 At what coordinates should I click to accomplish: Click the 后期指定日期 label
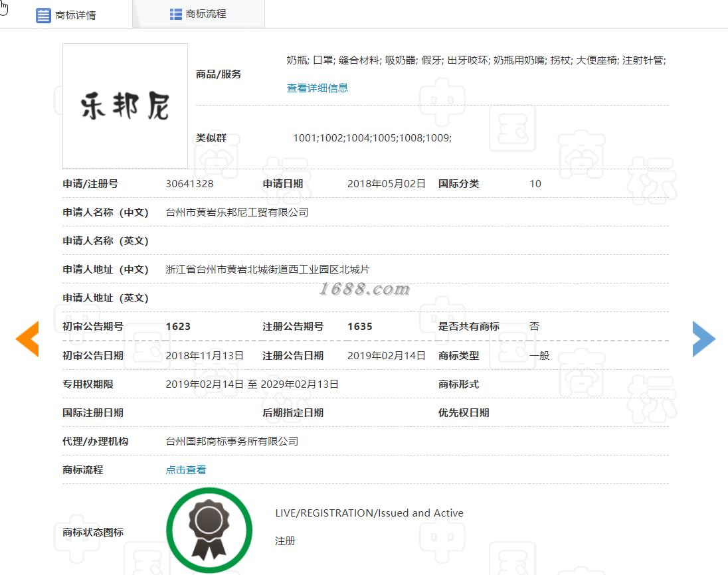(293, 413)
